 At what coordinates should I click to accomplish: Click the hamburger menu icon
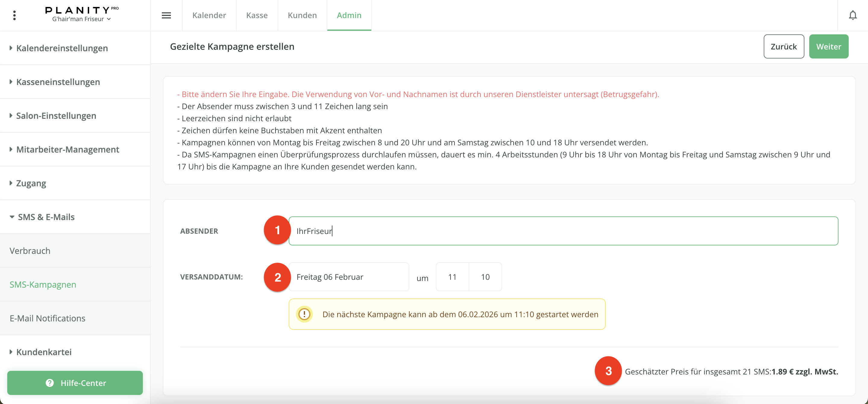[166, 15]
